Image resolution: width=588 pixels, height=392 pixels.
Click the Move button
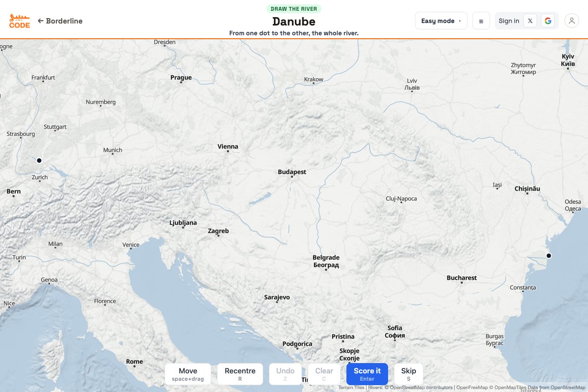188,374
